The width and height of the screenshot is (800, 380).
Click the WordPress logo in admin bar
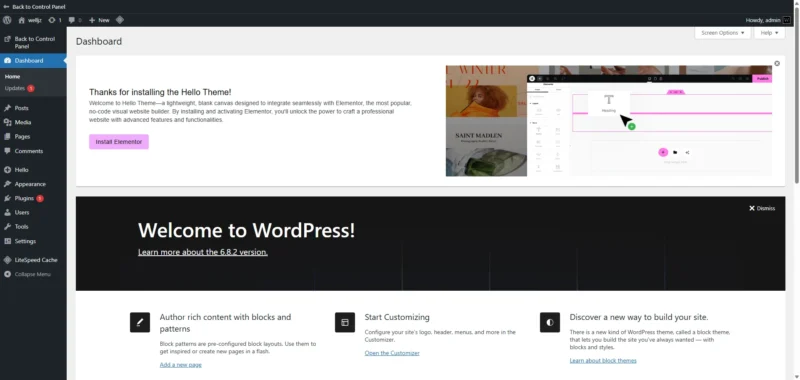point(7,20)
